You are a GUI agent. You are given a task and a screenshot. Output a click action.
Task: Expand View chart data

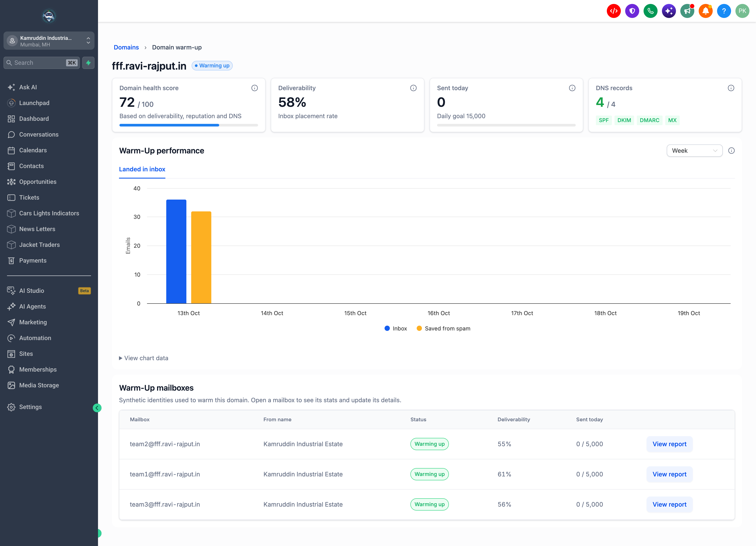144,358
